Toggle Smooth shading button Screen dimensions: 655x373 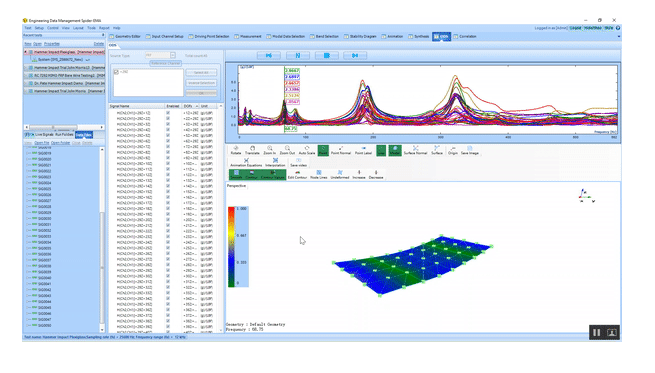pos(236,175)
